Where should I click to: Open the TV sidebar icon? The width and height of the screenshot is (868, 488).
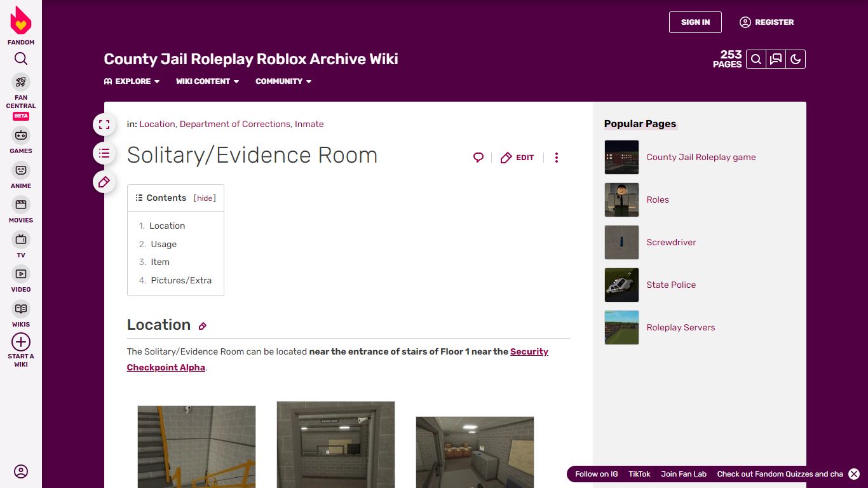pos(21,240)
